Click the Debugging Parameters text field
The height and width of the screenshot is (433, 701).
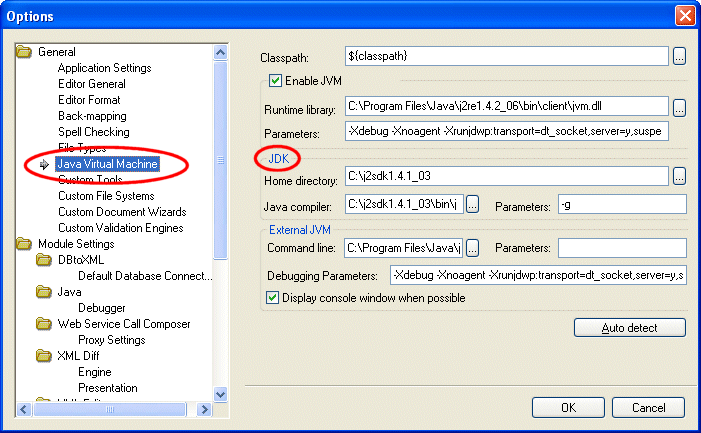[537, 275]
